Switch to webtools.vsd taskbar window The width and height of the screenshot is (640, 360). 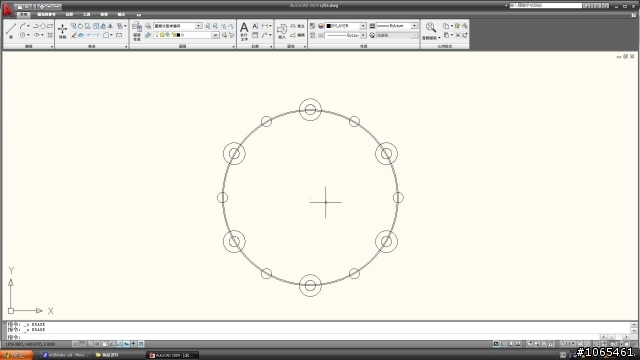tap(65, 355)
